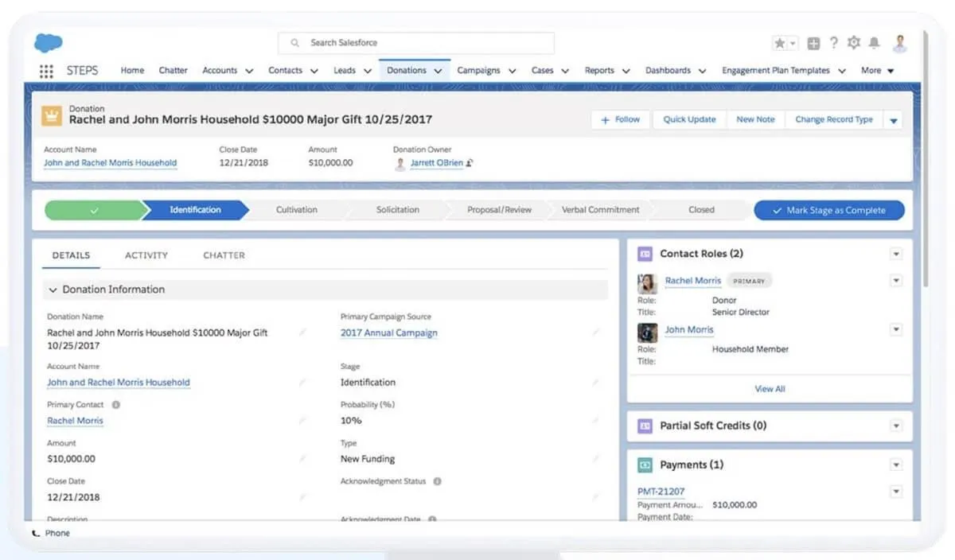
Task: Open the Salesforce cloud logo
Action: click(x=48, y=43)
